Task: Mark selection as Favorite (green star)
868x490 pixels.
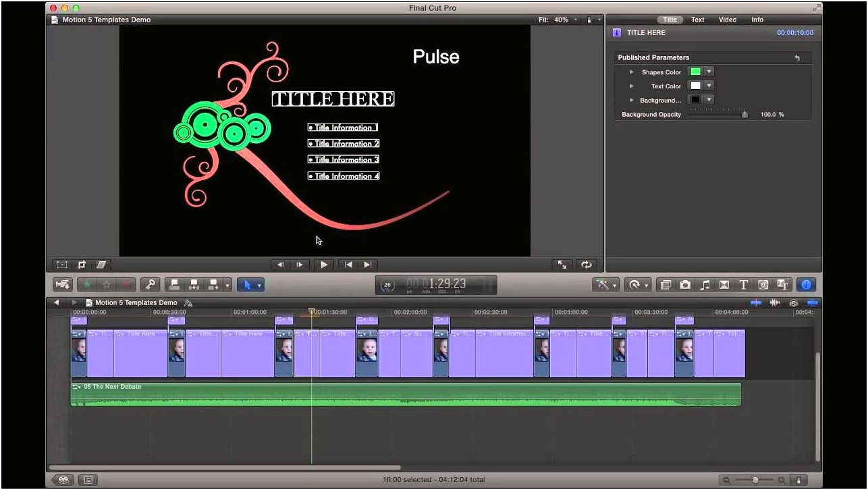Action: [87, 285]
